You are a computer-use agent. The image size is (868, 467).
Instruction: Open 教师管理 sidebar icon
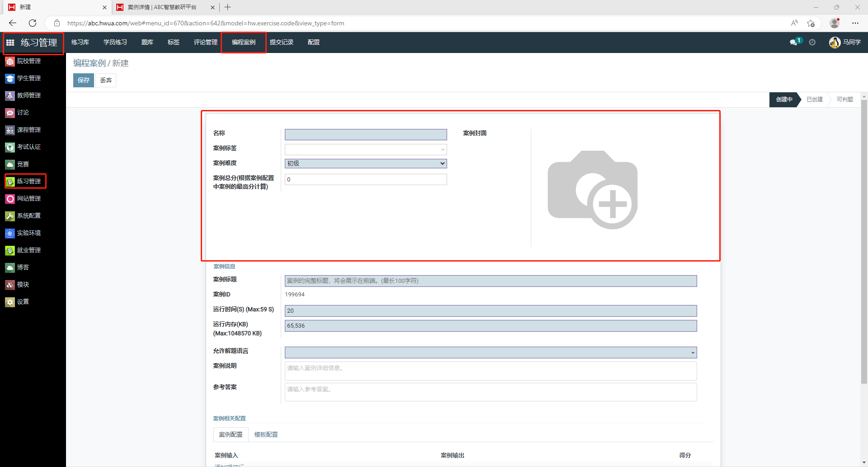click(x=10, y=95)
